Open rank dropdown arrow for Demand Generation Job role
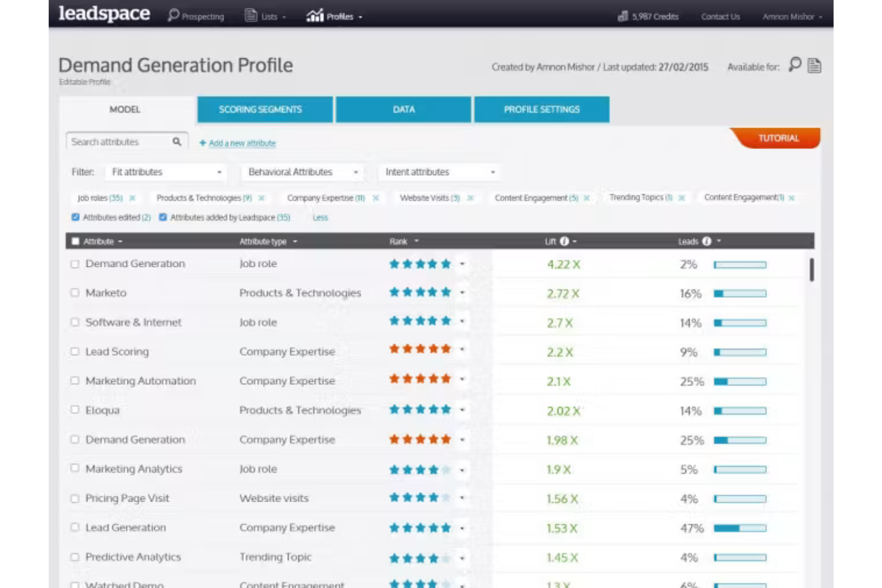882x588 pixels. 462,263
